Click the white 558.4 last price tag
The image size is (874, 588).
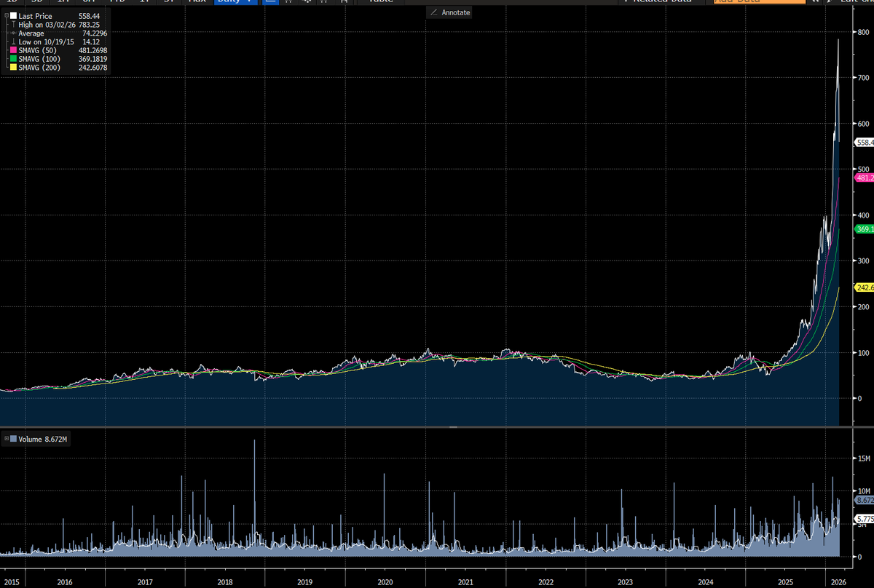click(865, 143)
